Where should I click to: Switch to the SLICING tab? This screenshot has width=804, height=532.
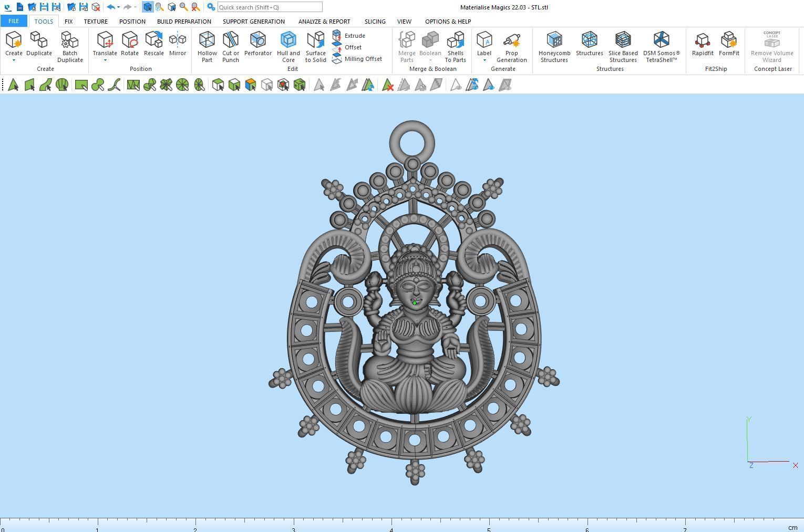pyautogui.click(x=375, y=22)
